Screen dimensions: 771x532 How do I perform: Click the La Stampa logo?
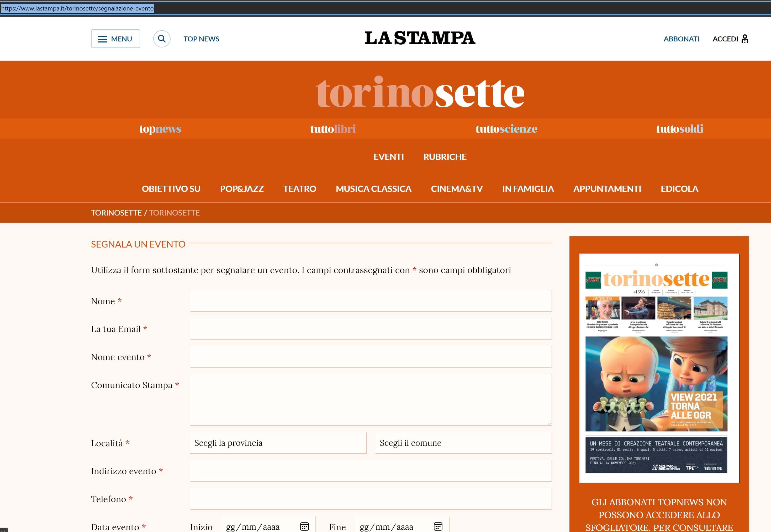coord(420,38)
